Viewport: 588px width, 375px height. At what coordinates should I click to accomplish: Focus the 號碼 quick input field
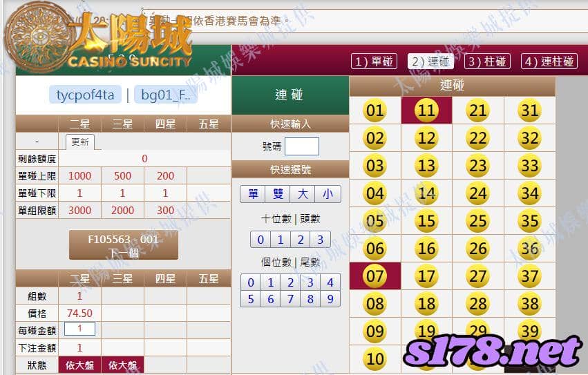(302, 146)
